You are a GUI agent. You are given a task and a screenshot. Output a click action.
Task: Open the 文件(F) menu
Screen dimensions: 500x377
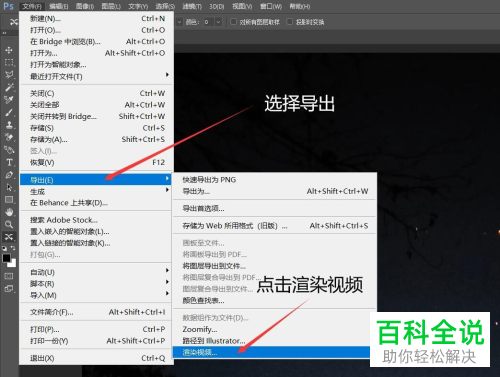point(32,6)
